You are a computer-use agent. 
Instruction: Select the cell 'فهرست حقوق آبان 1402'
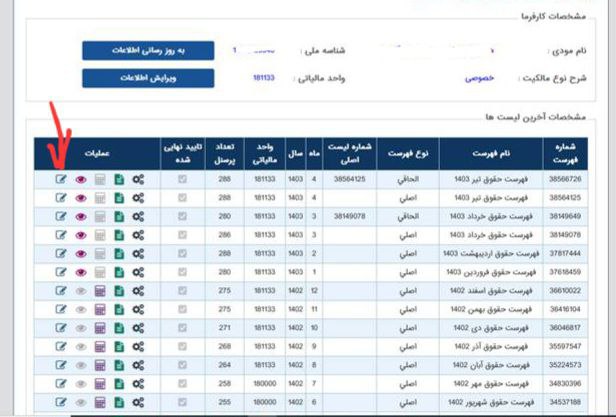point(491,365)
